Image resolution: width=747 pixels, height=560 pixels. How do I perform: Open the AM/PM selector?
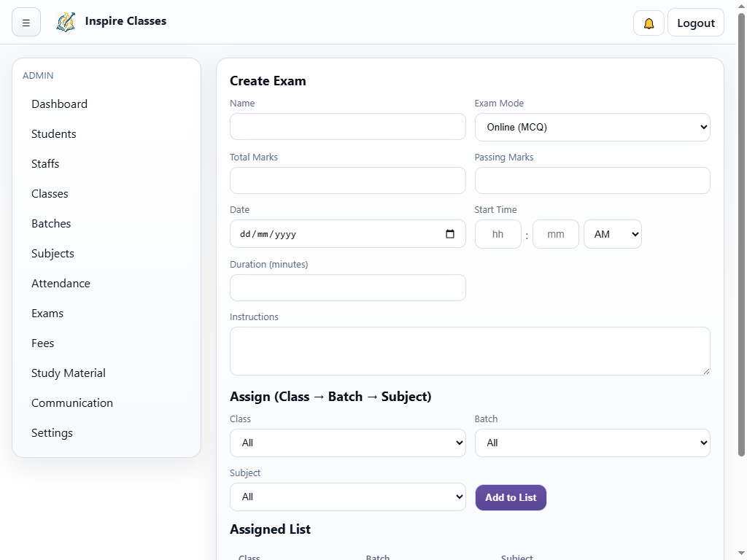pyautogui.click(x=612, y=234)
